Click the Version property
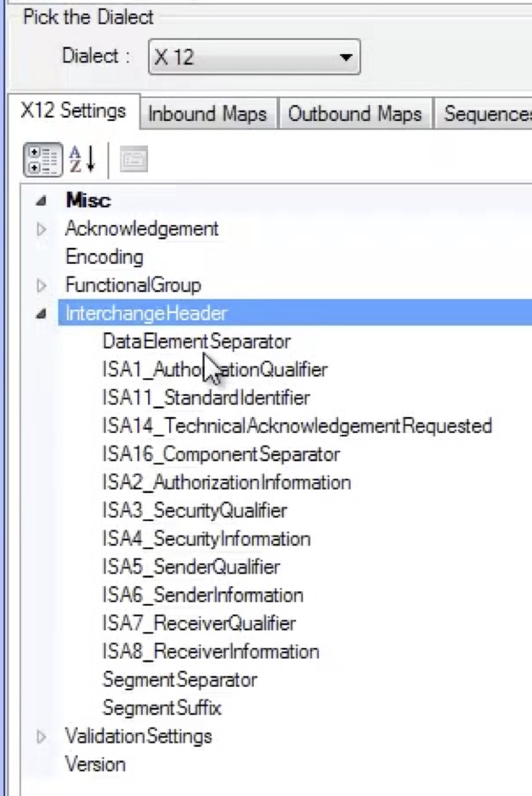532x796 pixels. click(95, 765)
